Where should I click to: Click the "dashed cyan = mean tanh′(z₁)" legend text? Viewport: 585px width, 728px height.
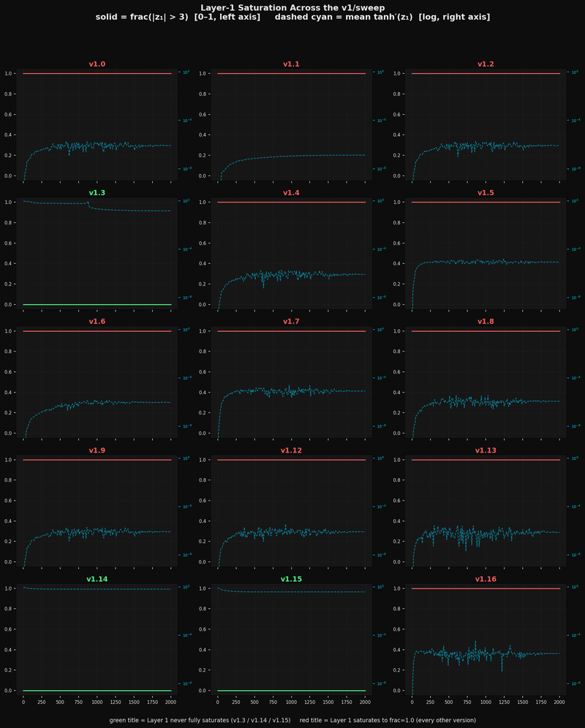344,18
